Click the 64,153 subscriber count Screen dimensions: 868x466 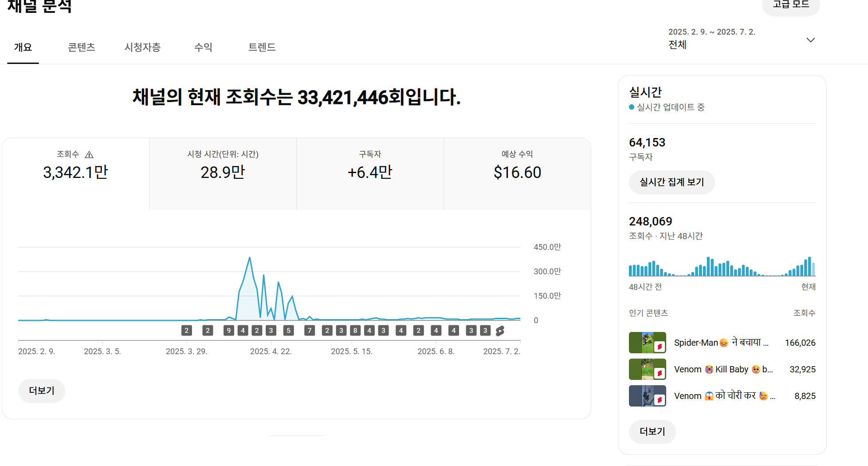point(647,142)
